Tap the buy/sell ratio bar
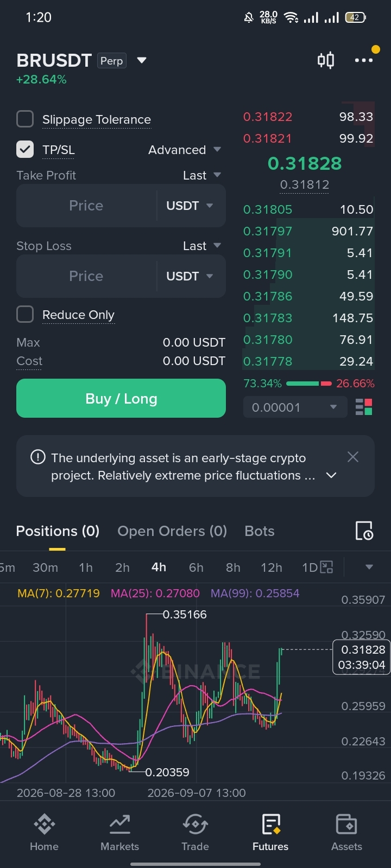391x868 pixels. click(308, 384)
